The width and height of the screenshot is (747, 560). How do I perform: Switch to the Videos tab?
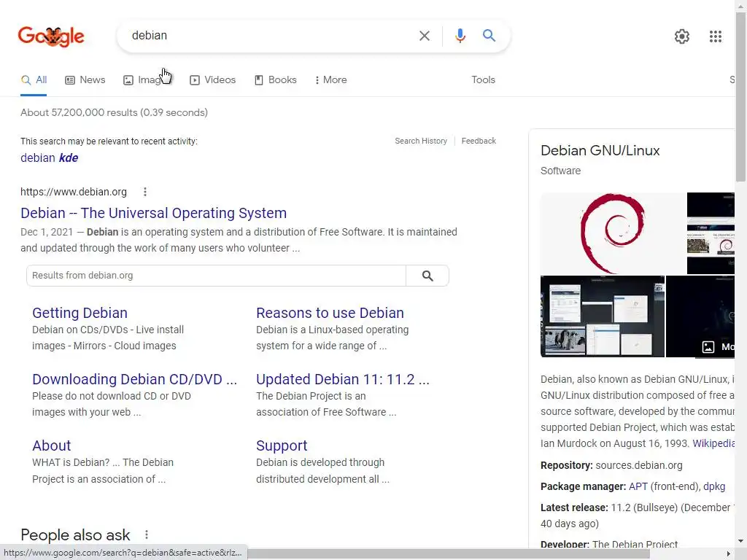click(x=212, y=80)
